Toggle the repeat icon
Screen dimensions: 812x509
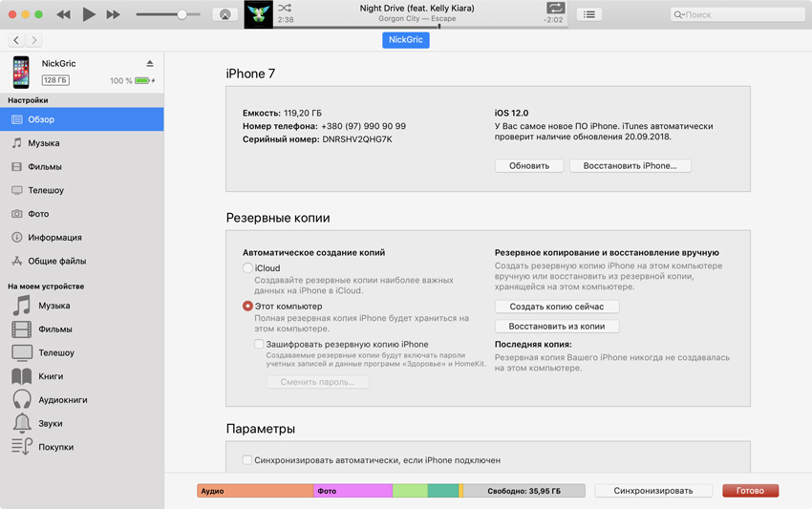(x=555, y=8)
